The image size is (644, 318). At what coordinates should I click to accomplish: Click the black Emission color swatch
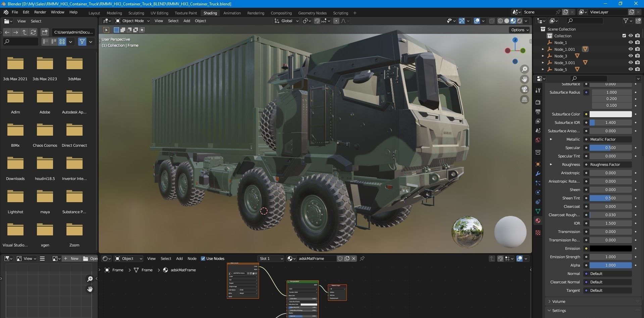610,248
